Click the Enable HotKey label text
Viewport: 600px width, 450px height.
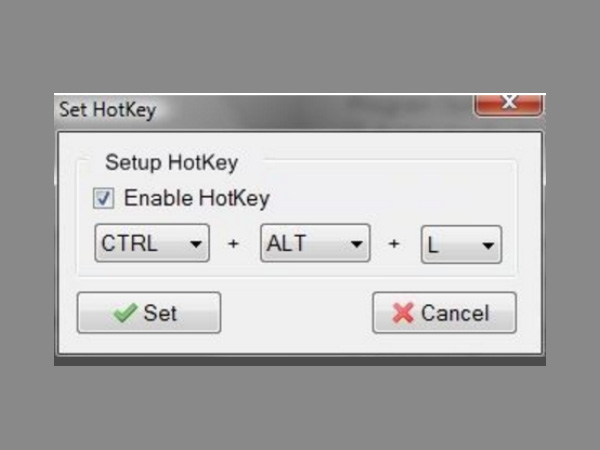tap(197, 198)
